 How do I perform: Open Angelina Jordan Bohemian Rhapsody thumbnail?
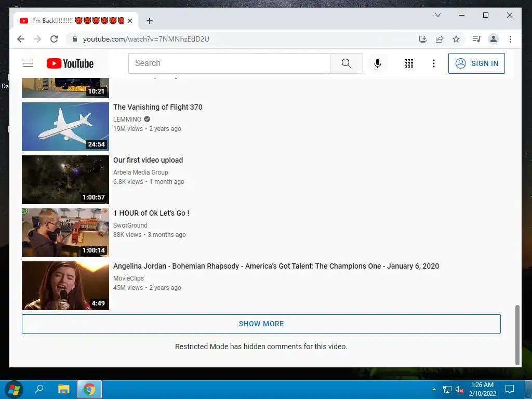[65, 285]
